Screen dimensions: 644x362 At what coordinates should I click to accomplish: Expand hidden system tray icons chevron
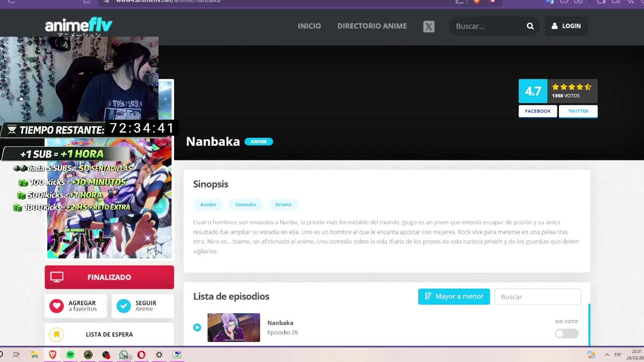(606, 354)
